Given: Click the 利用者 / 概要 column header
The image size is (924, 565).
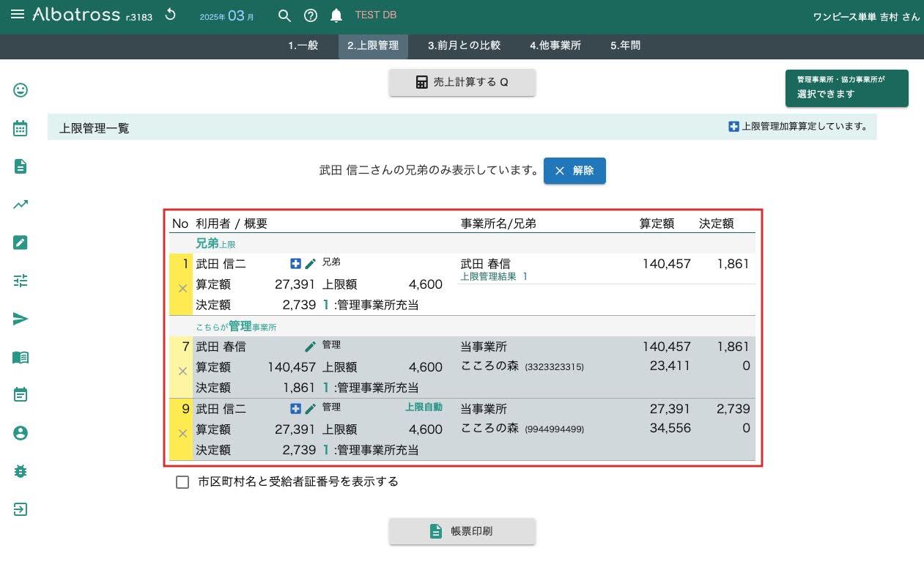Looking at the screenshot, I should coord(232,224).
